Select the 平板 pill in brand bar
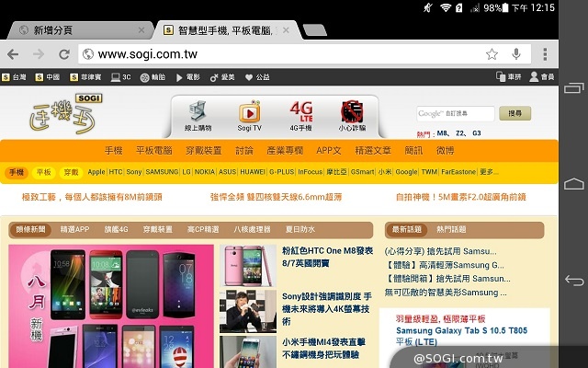This screenshot has height=368, width=588. 44,173
